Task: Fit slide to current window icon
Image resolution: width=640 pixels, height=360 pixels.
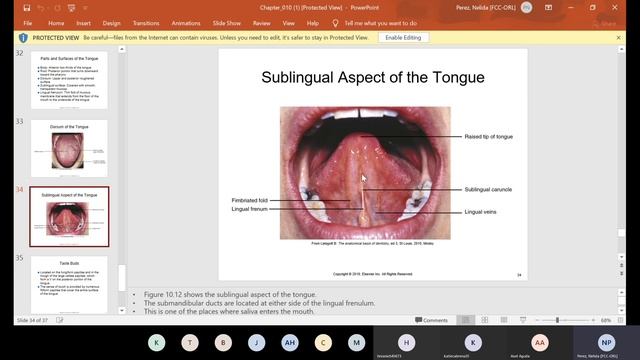Action: click(x=620, y=320)
